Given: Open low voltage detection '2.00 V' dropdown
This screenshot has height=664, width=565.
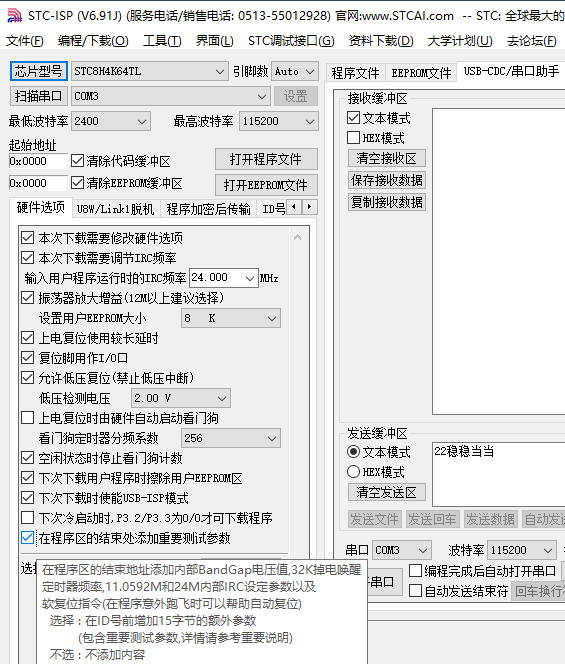Looking at the screenshot, I should tap(181, 398).
